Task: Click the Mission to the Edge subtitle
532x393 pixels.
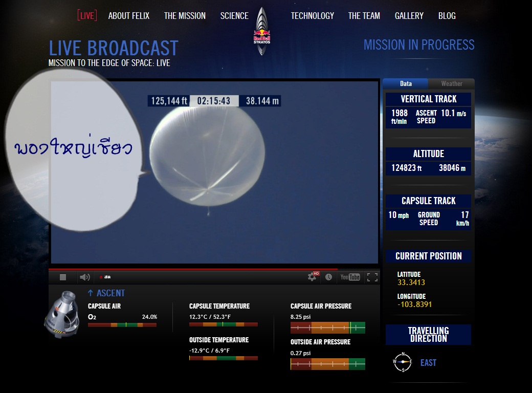Action: click(109, 63)
